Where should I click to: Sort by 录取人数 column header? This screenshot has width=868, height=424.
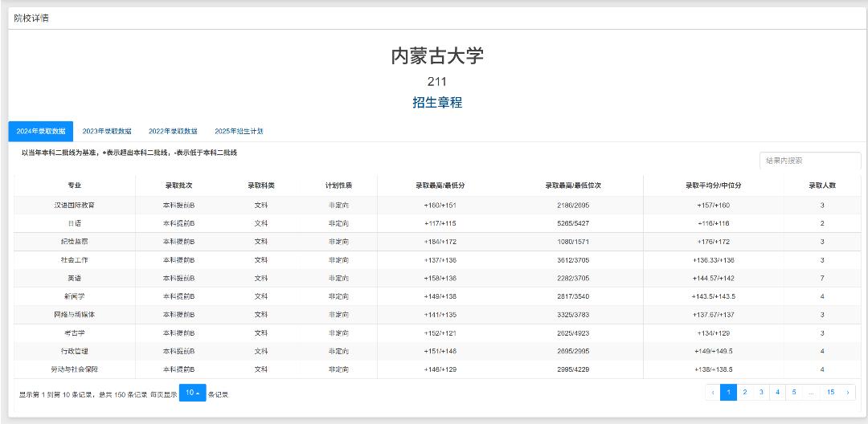point(821,185)
